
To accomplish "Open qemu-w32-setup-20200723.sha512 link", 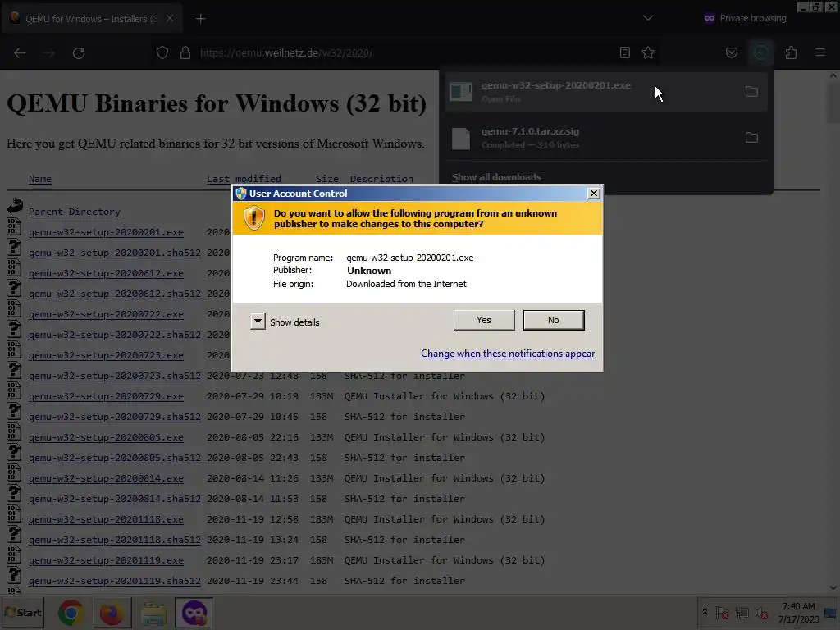I will tap(115, 376).
